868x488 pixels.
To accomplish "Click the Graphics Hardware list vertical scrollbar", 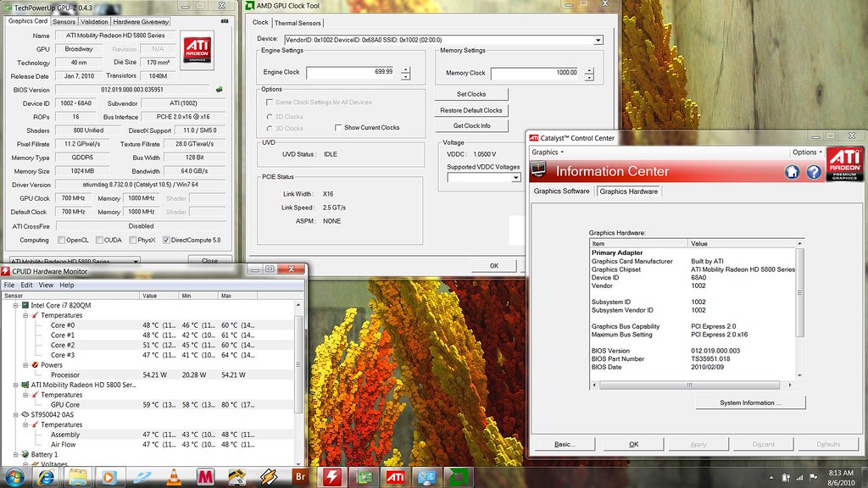I will click(x=799, y=310).
